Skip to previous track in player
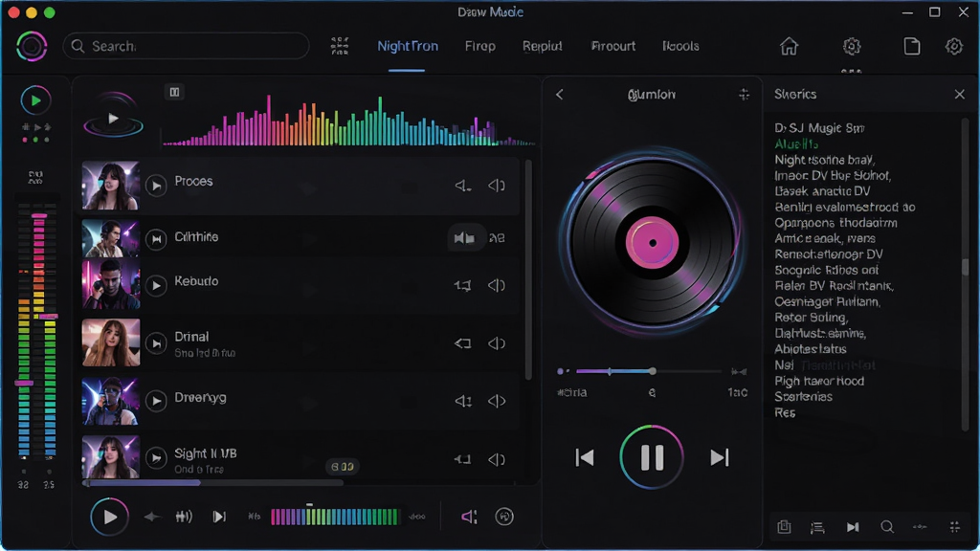980x551 pixels. click(585, 457)
